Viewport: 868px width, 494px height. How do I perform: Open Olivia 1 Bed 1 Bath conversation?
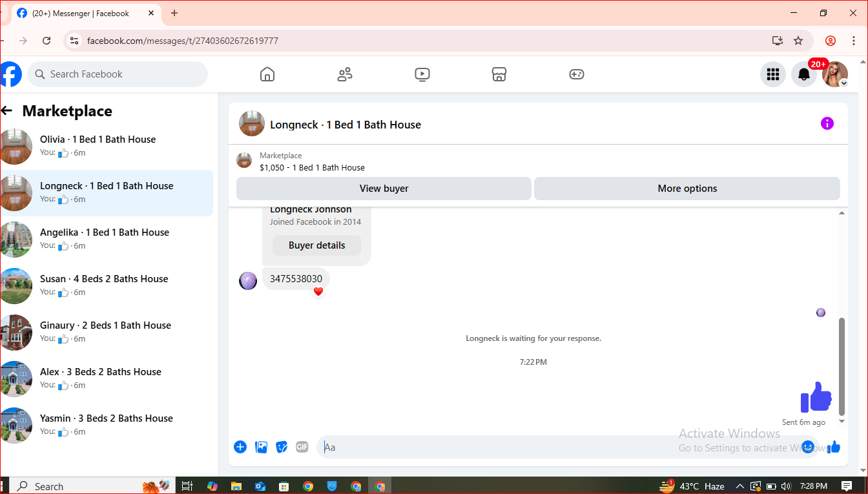(x=107, y=146)
